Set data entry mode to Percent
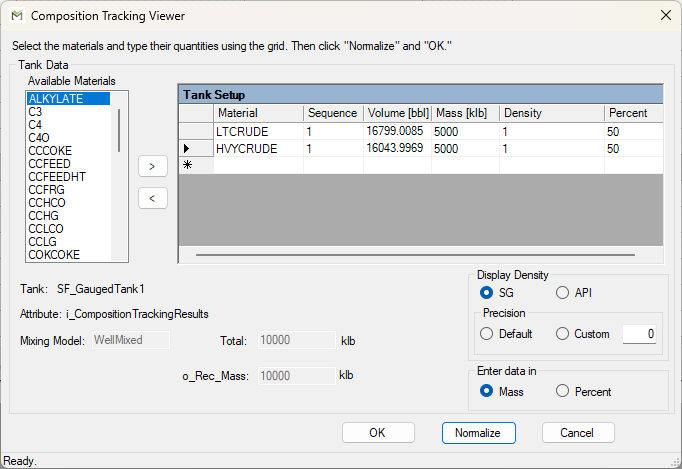The image size is (682, 469). click(562, 391)
